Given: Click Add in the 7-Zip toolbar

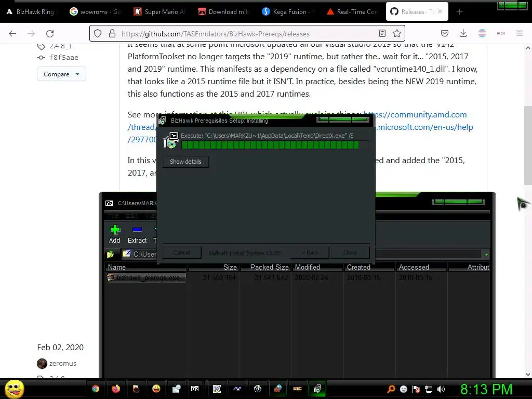Looking at the screenshot, I should (115, 234).
